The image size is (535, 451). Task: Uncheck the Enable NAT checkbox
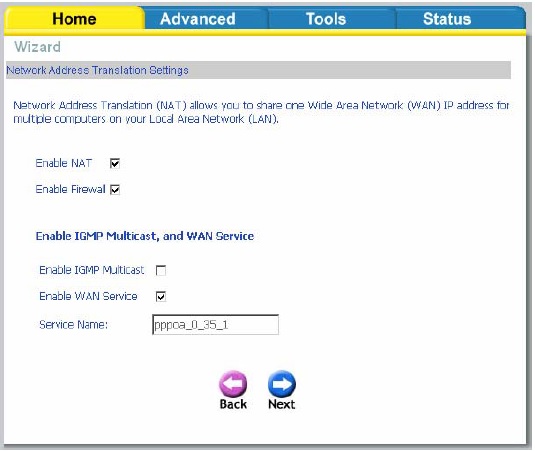115,163
